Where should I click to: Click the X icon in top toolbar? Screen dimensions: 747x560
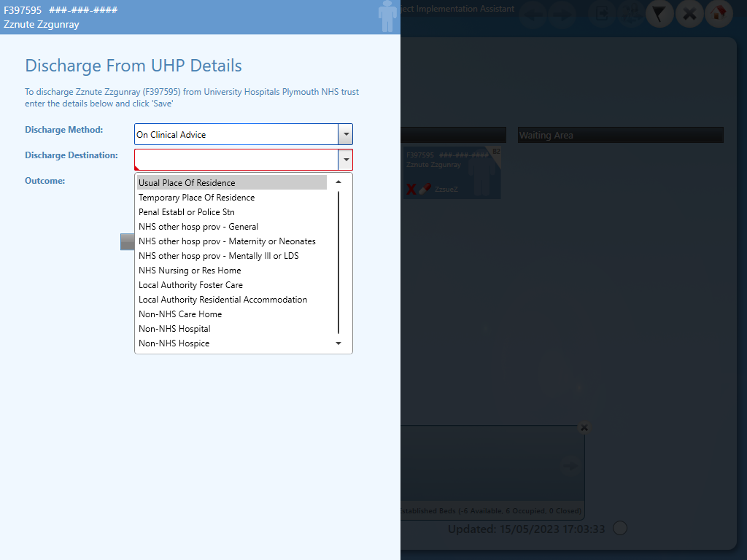(x=689, y=14)
